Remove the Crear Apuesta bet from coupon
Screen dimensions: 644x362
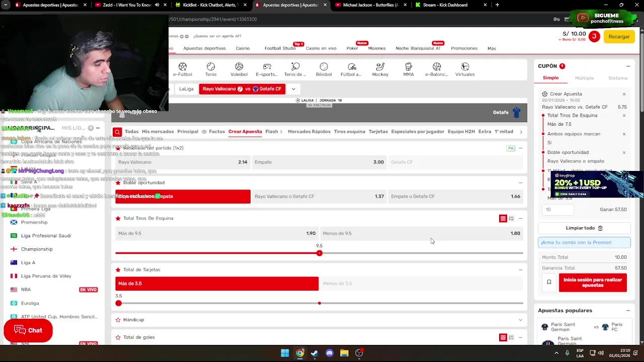point(624,94)
